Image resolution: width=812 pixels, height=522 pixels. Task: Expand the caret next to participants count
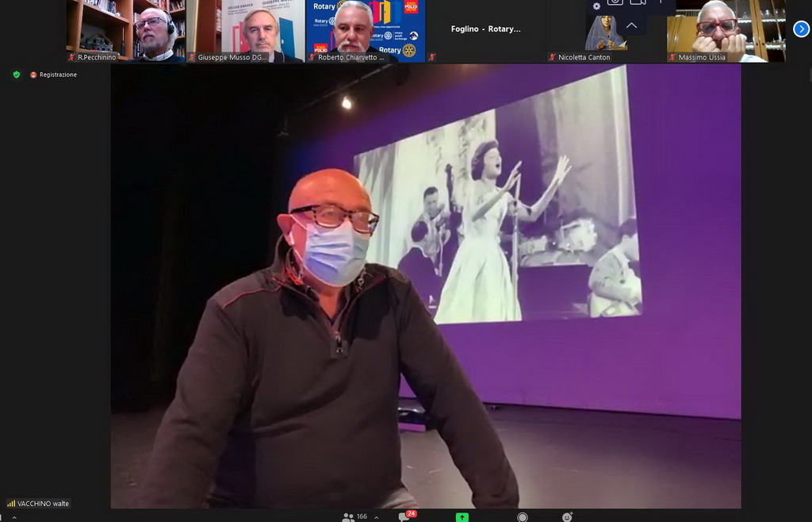[x=376, y=517]
